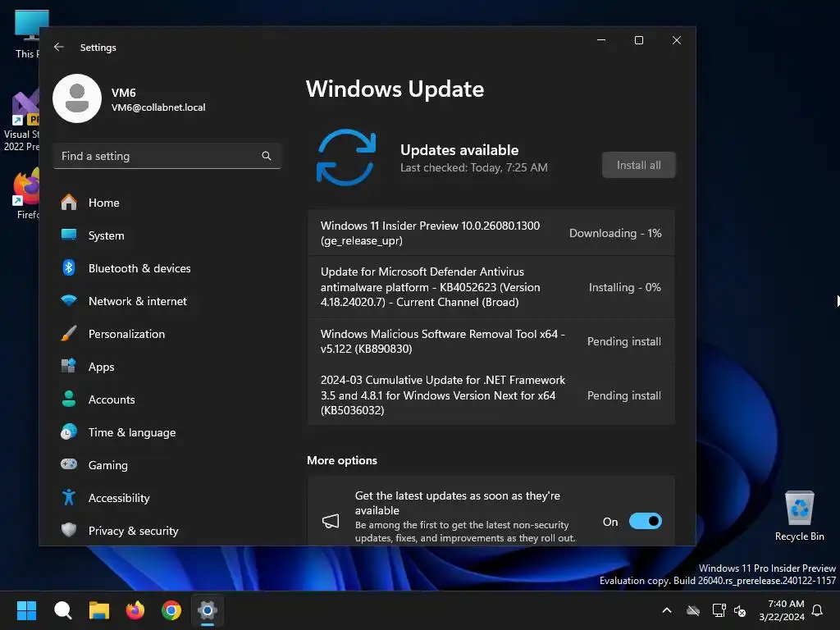Click the Bluetooth icon in sidebar
The width and height of the screenshot is (840, 630).
[69, 268]
